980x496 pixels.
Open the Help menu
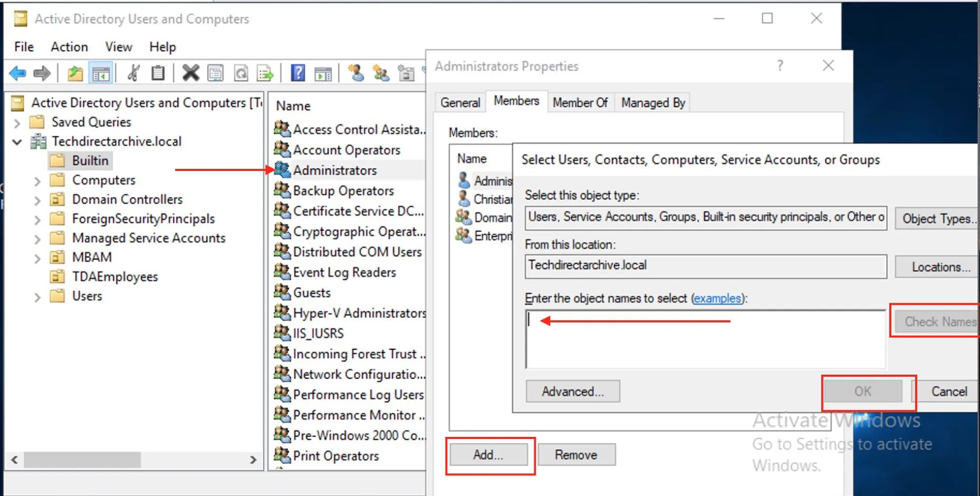pos(162,47)
